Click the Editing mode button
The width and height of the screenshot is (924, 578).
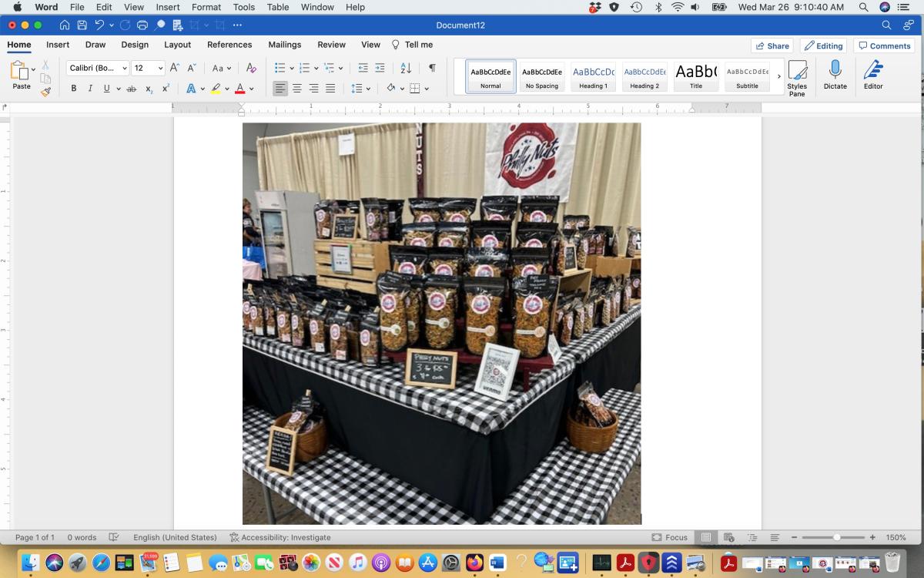[x=823, y=45]
